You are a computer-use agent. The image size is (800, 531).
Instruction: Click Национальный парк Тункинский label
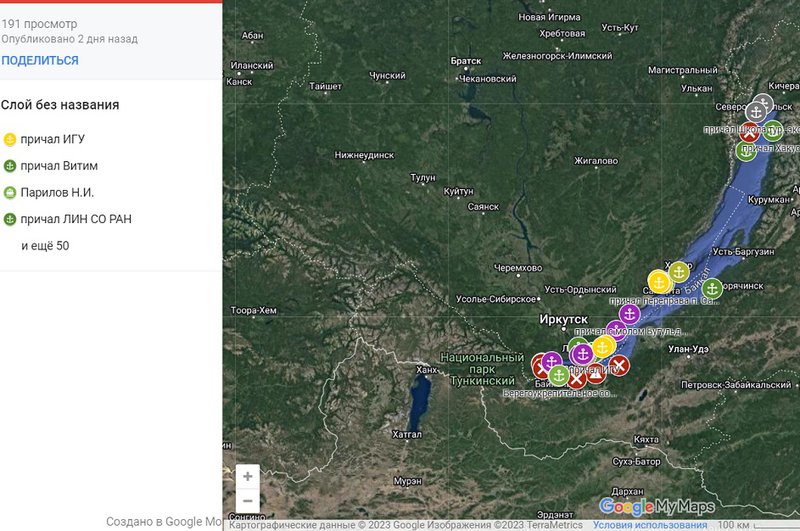coord(482,369)
